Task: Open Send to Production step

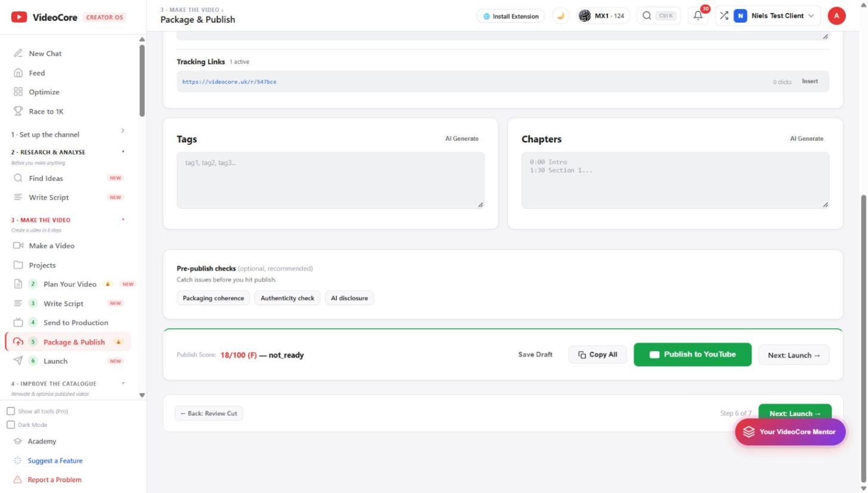Action: [76, 323]
